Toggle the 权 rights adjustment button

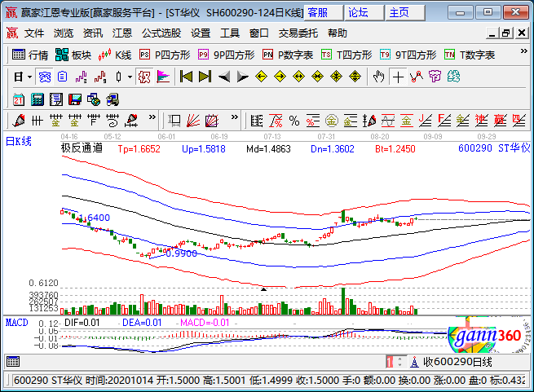pos(144,77)
